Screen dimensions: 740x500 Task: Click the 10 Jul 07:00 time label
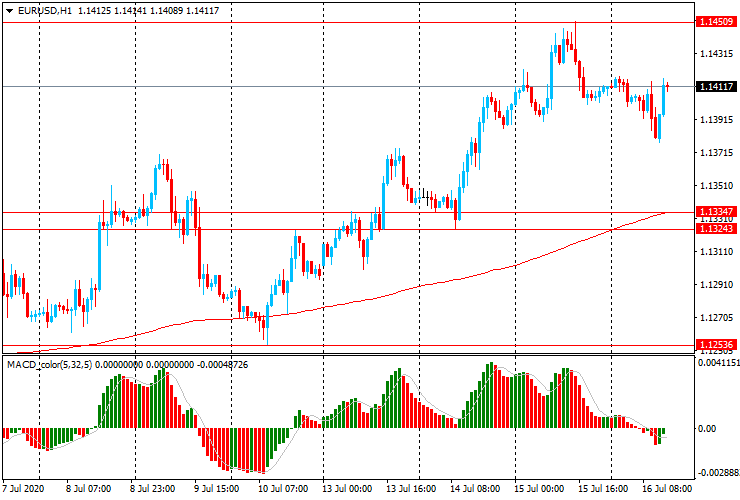pos(283,488)
